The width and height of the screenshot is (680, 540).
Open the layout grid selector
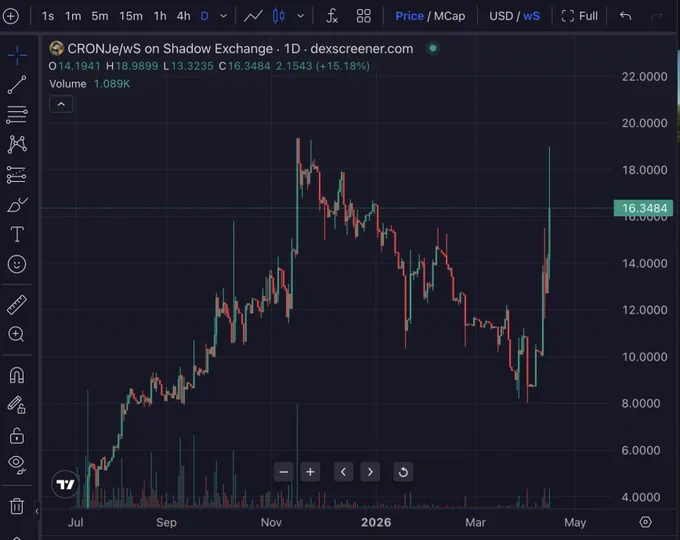coord(363,16)
